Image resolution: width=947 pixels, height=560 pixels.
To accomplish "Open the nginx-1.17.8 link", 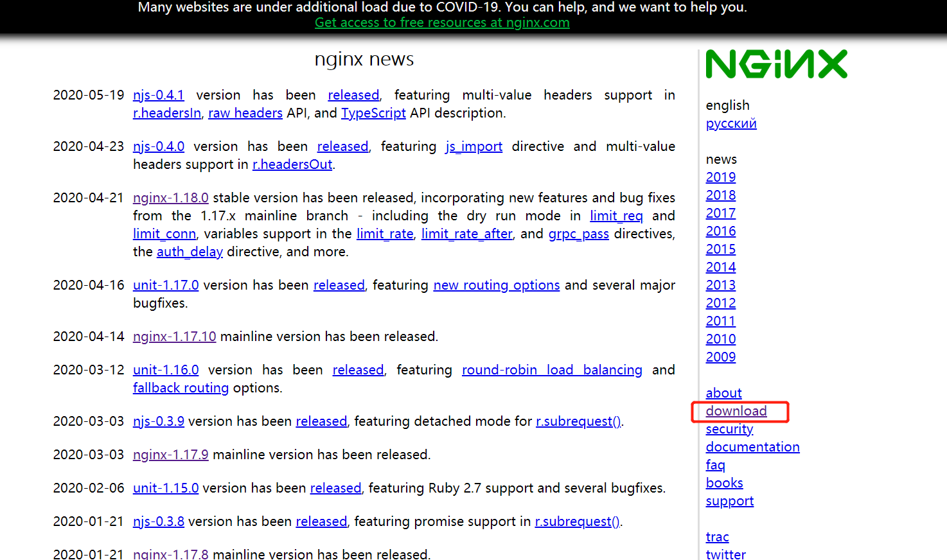I will (171, 554).
